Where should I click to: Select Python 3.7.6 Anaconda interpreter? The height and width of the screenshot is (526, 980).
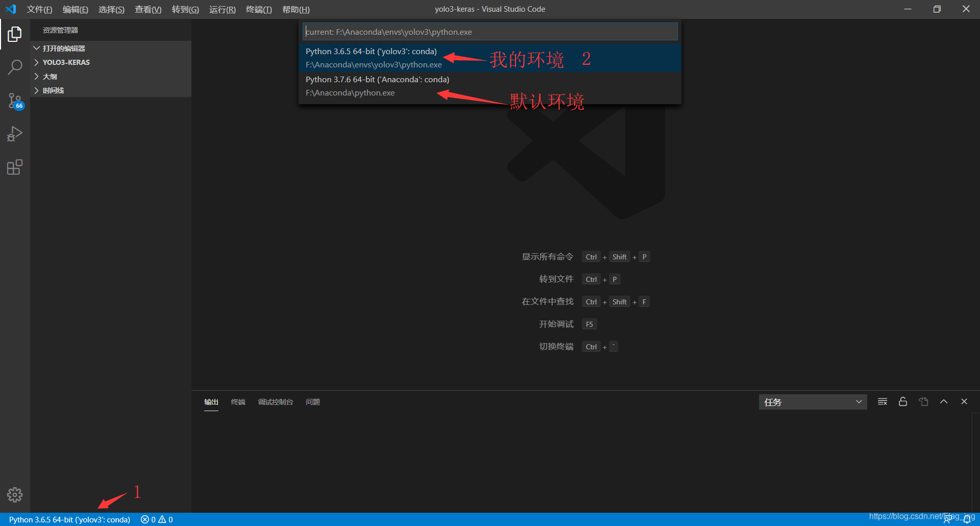tap(490, 86)
